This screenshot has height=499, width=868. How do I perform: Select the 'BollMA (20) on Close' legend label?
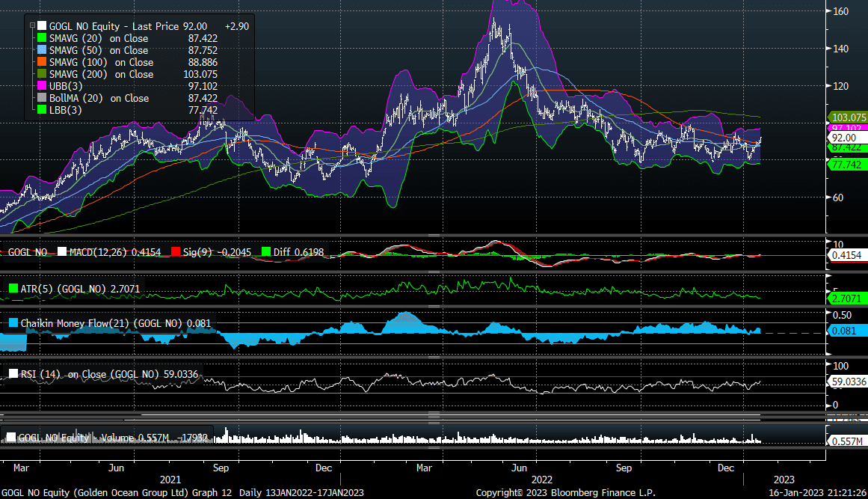[x=99, y=98]
